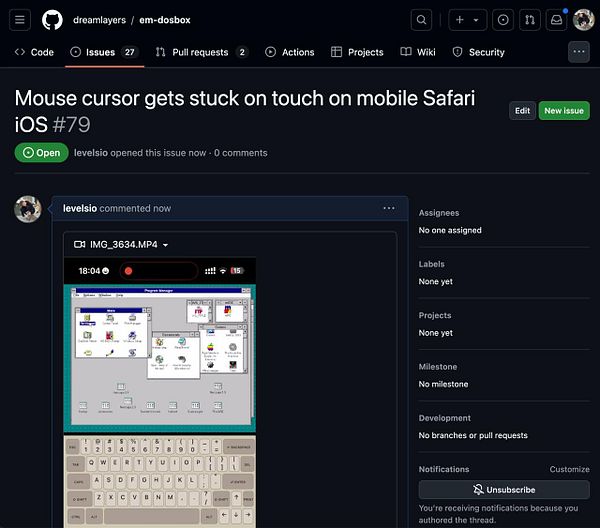
Task: Open the repository nav overflow menu
Action: point(579,52)
